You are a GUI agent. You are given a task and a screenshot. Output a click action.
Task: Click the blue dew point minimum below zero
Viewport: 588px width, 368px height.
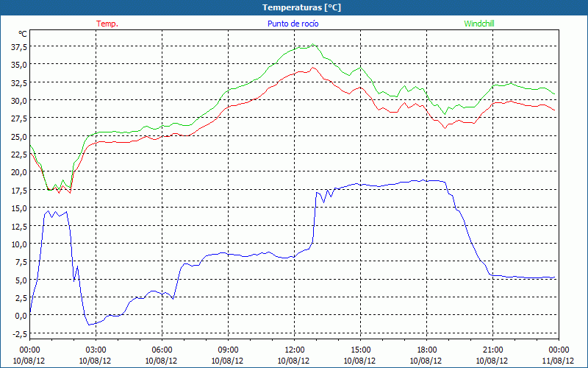pos(89,325)
